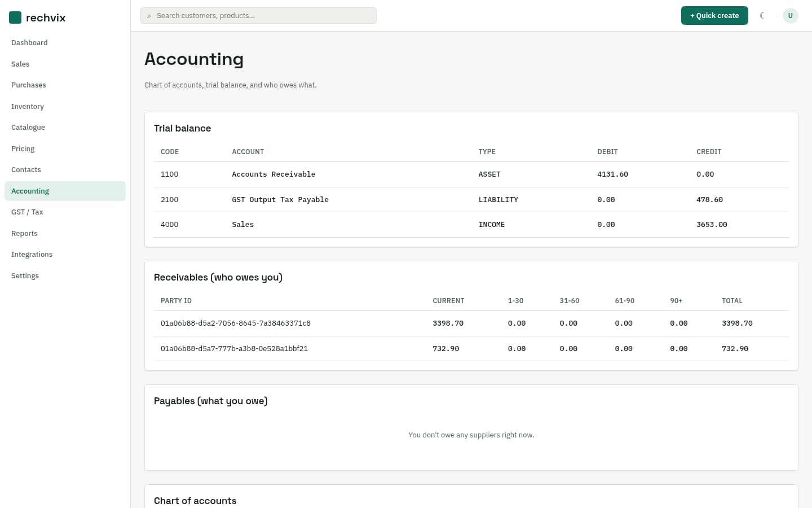Open Reports section

[x=65, y=233]
